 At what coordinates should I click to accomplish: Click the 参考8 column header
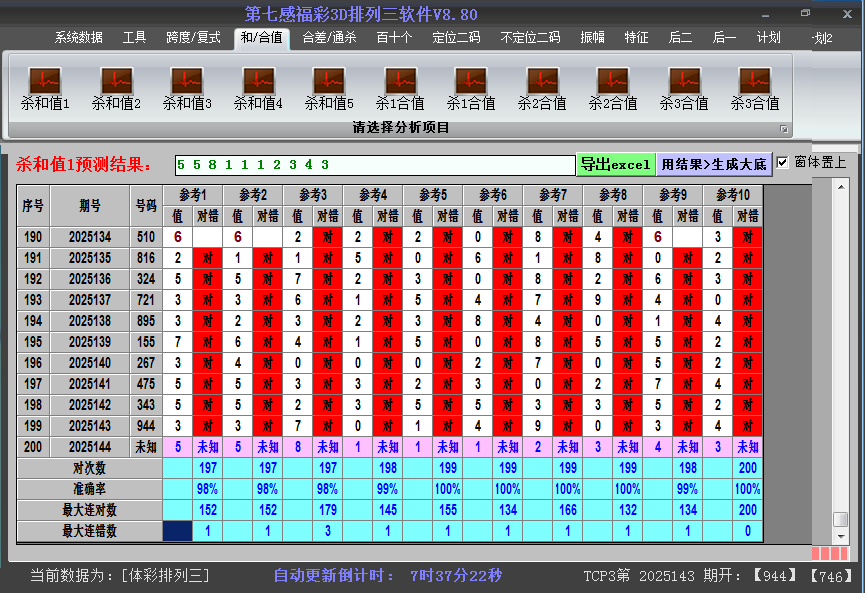[x=613, y=195]
